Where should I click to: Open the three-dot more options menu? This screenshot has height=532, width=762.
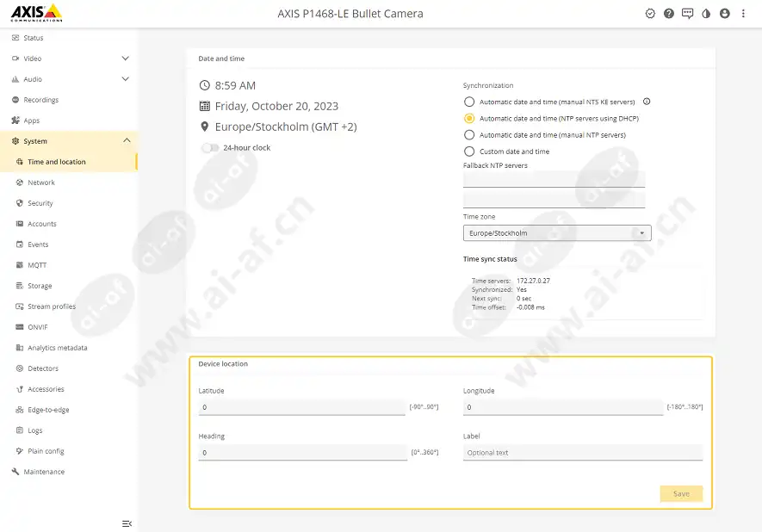(743, 14)
